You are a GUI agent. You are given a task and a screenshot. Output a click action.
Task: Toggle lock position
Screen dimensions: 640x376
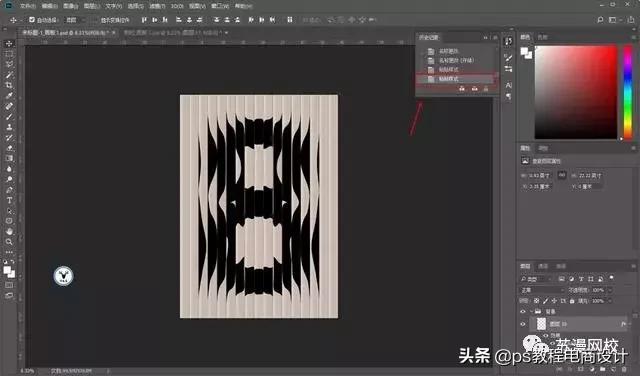point(554,301)
